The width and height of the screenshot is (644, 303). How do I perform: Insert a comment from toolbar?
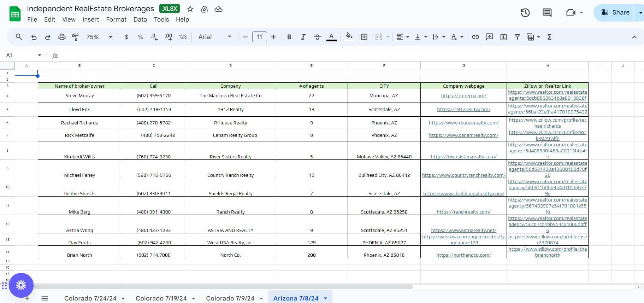click(x=489, y=37)
